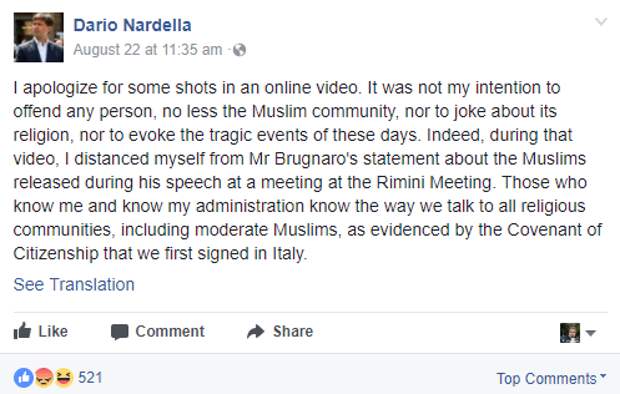Expand the Top Comments sort dropdown
The height and width of the screenshot is (394, 620).
coord(551,379)
